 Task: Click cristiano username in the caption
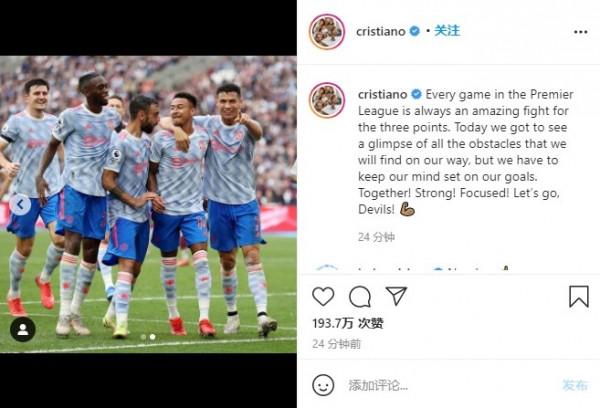[x=382, y=94]
